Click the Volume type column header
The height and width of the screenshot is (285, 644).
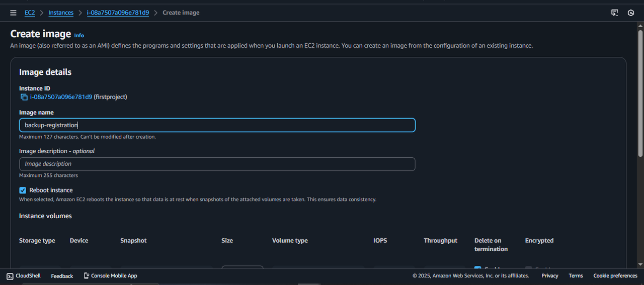(290, 241)
